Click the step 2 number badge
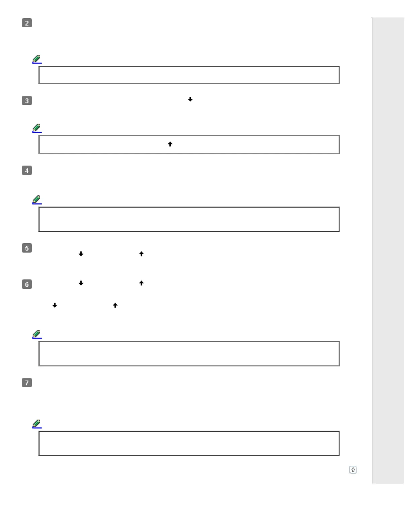 (27, 23)
